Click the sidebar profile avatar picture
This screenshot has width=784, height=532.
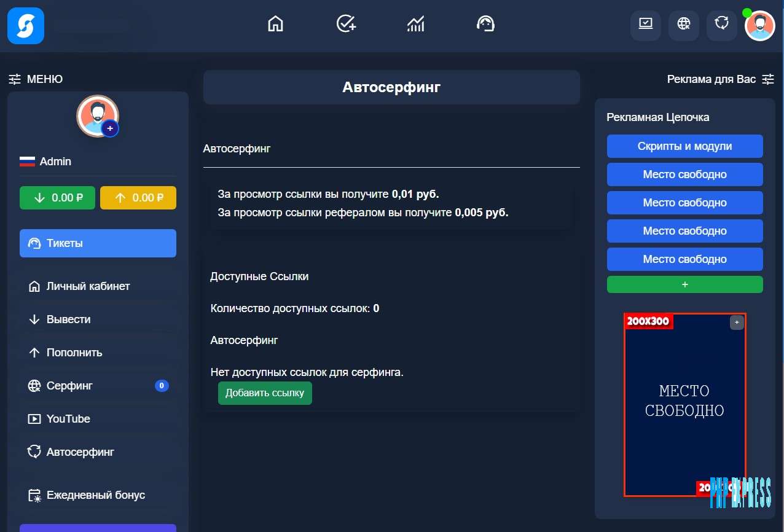(x=98, y=115)
